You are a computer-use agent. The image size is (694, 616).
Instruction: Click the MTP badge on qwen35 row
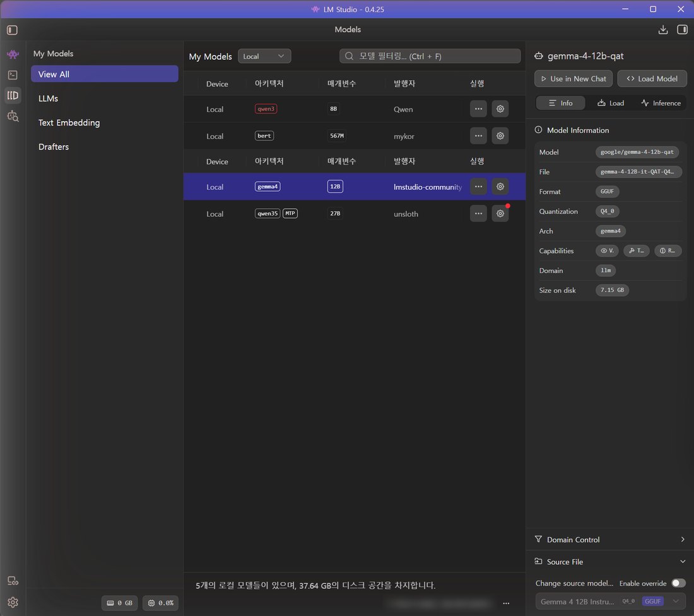tap(290, 214)
